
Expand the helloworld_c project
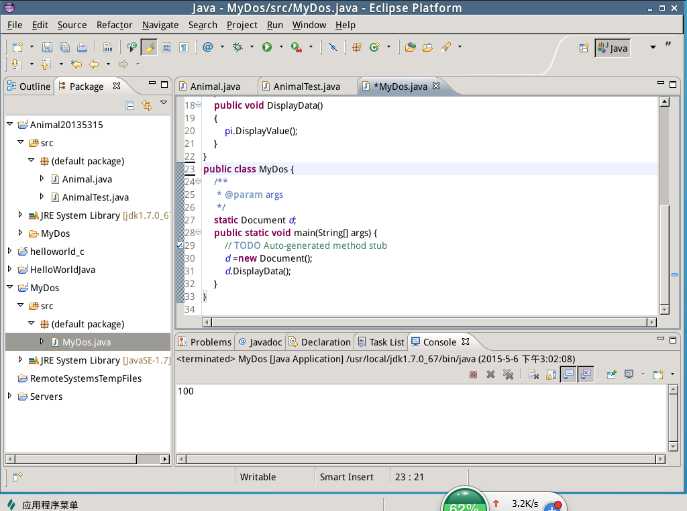10,251
